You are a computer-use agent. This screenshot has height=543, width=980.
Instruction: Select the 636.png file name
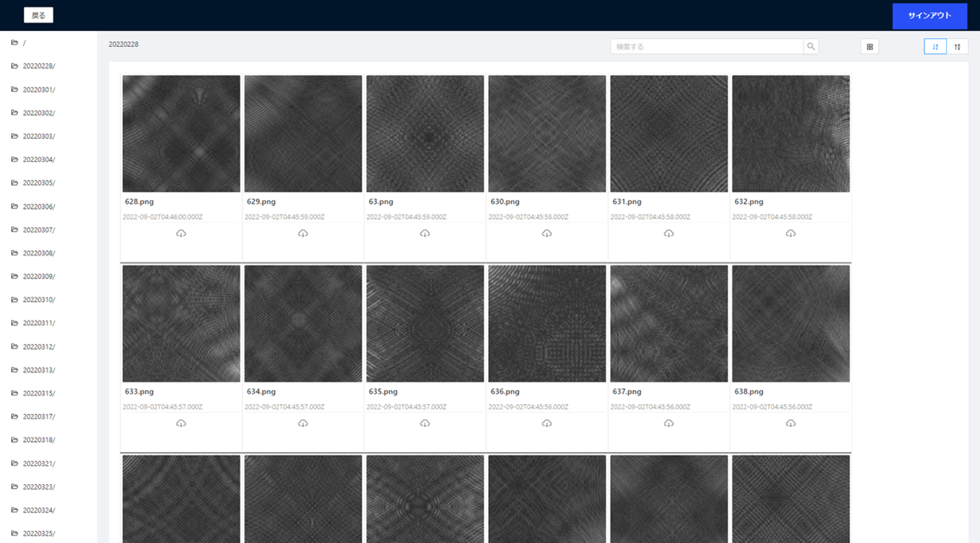(505, 392)
